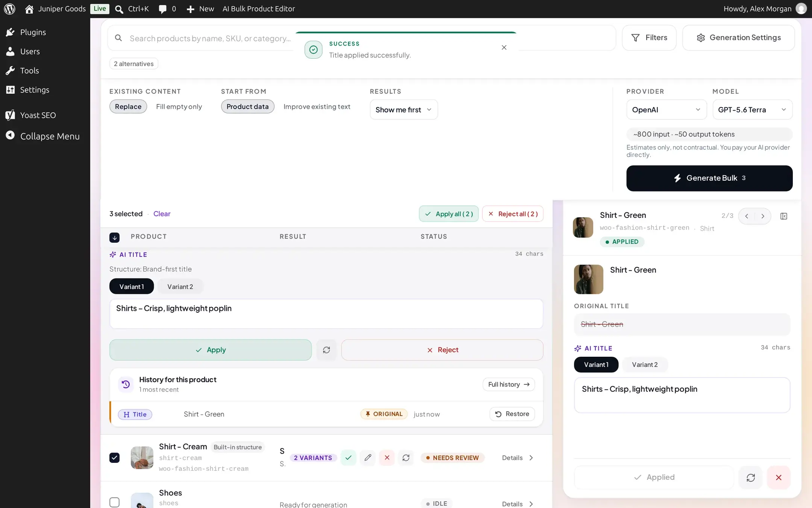Open Full history link
The width and height of the screenshot is (812, 508).
[x=509, y=384]
